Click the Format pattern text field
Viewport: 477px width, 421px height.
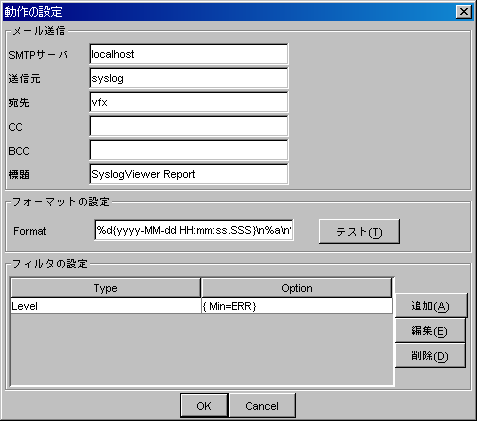click(x=194, y=230)
